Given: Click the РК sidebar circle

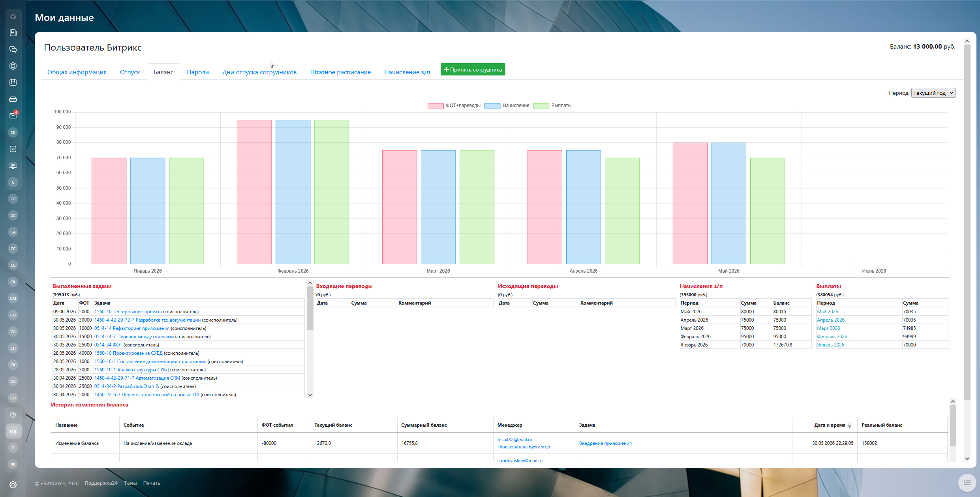Looking at the screenshot, I should tap(13, 464).
